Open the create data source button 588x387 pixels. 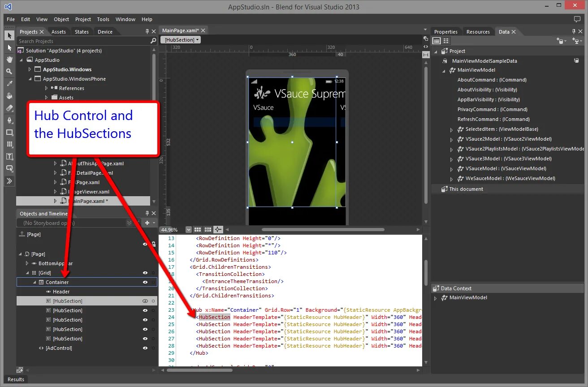(x=577, y=41)
